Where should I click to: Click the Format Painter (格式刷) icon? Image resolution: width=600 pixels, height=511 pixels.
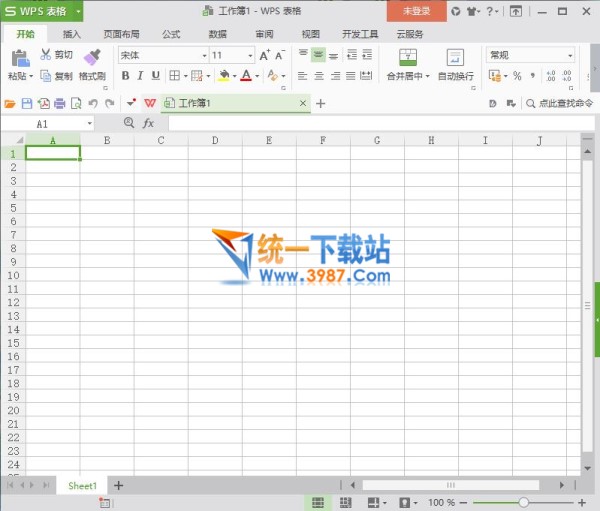tap(92, 58)
